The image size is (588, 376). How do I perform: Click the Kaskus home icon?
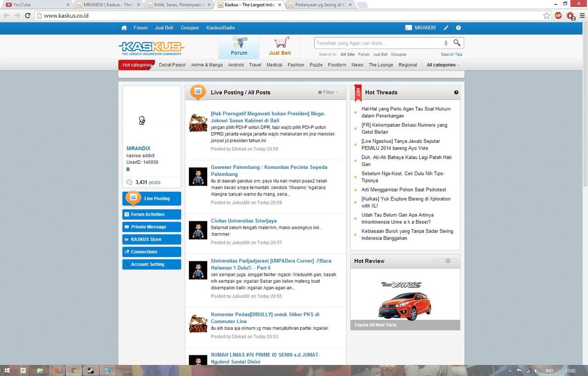click(124, 28)
